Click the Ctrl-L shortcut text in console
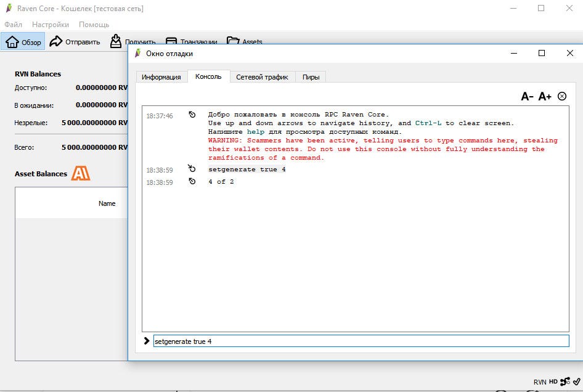Viewport: 583px width, 392px height. pyautogui.click(x=428, y=123)
